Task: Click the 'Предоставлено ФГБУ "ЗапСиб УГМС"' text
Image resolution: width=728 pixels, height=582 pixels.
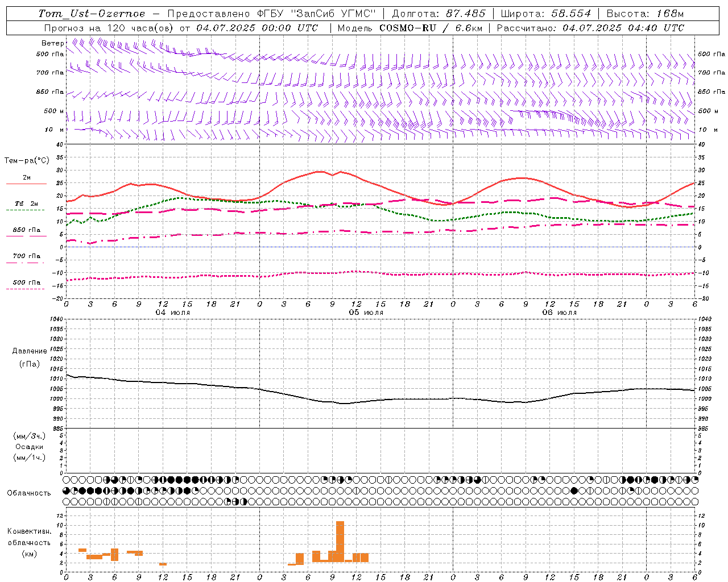Action: (x=272, y=14)
